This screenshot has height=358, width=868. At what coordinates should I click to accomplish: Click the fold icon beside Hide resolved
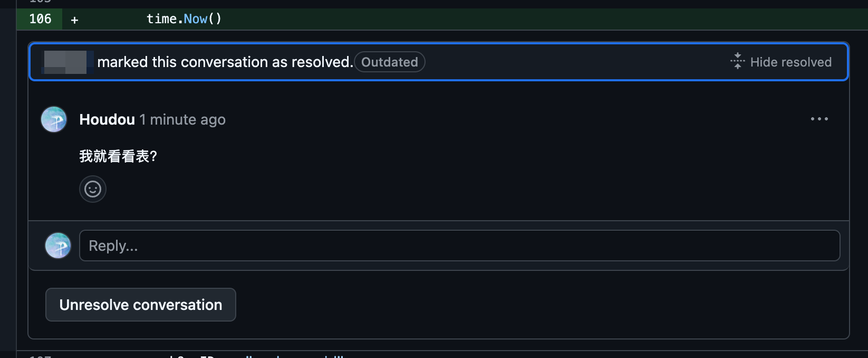(737, 61)
